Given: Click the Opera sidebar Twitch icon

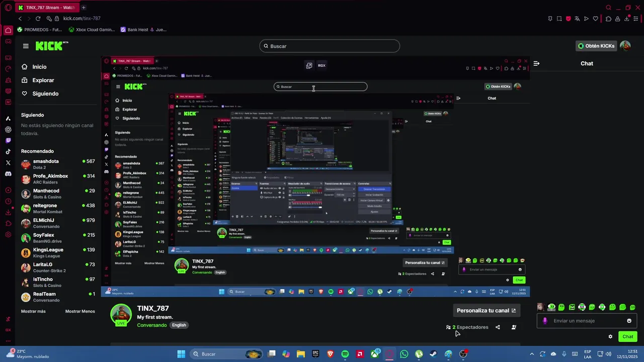Looking at the screenshot, I should click(x=8, y=141).
